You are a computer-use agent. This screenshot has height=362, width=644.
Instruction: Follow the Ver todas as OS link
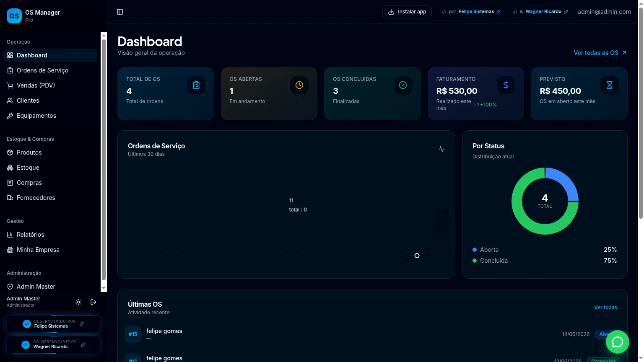pos(600,53)
